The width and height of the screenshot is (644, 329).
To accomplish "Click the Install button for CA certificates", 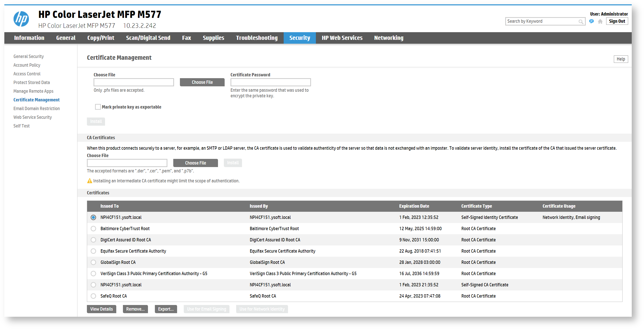I will pyautogui.click(x=233, y=163).
